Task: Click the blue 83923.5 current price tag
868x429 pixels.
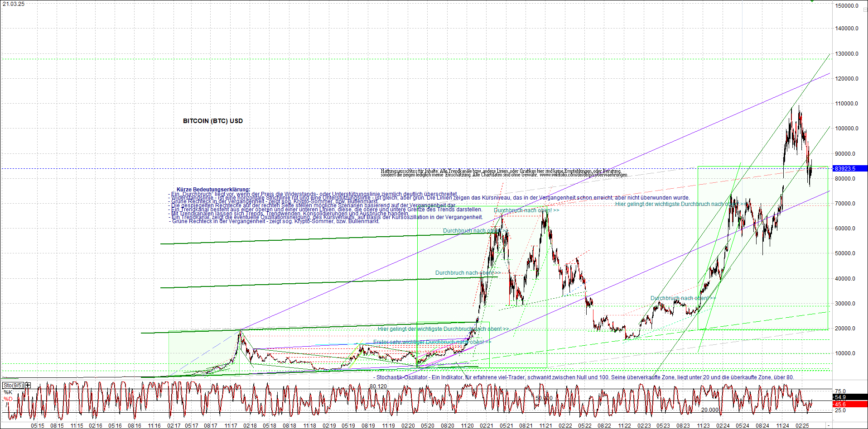Action: coord(850,168)
